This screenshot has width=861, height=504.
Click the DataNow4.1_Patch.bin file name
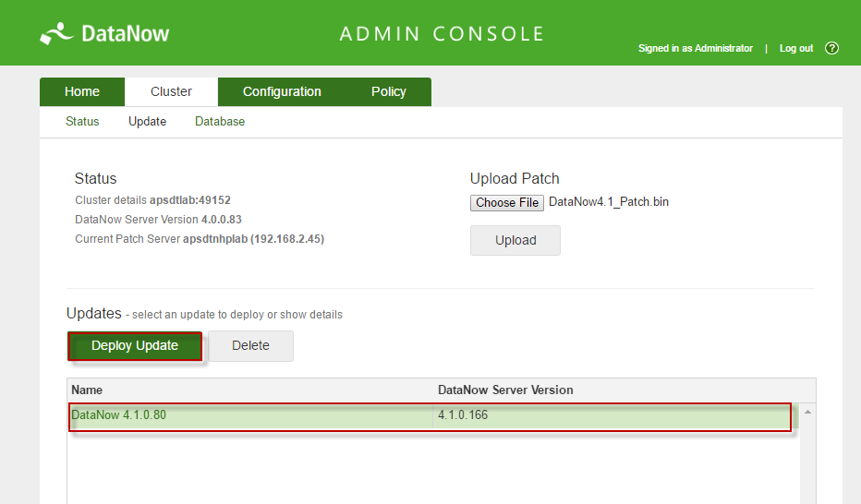pyautogui.click(x=609, y=202)
